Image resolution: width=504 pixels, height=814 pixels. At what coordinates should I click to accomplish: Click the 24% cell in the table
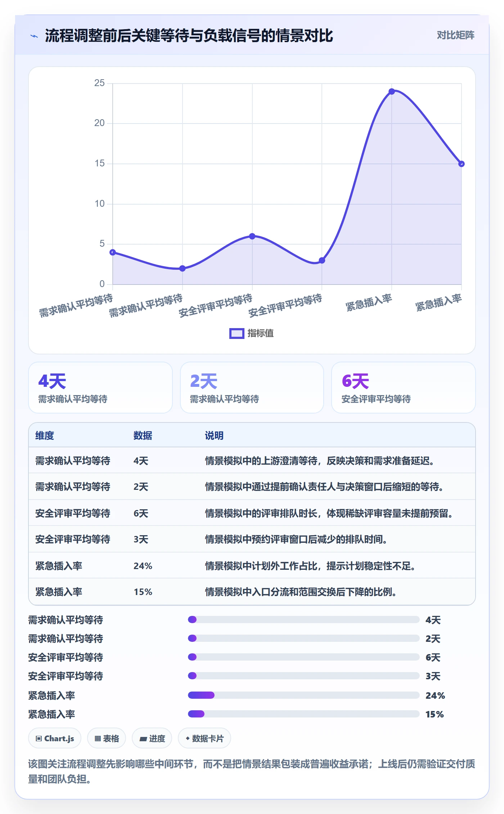(143, 566)
